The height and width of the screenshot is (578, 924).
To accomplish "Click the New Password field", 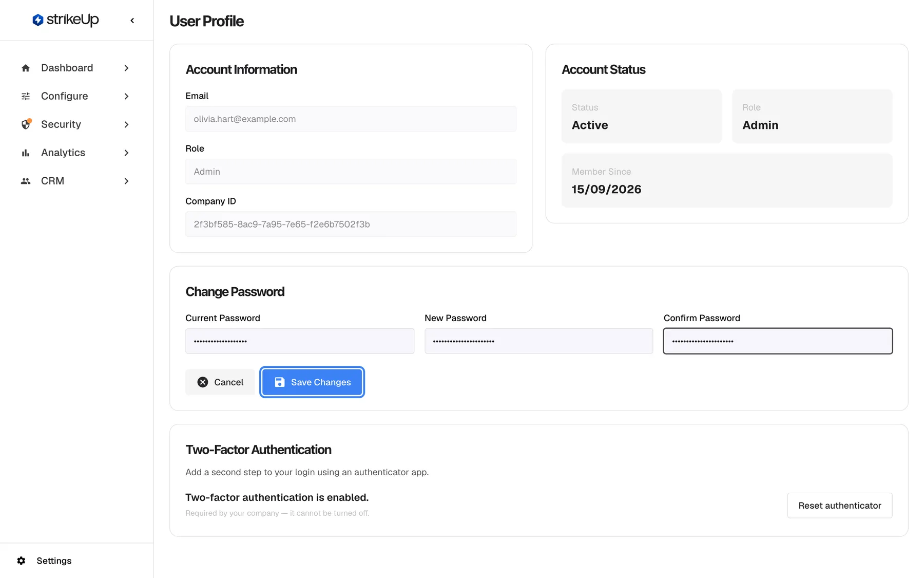I will click(538, 341).
